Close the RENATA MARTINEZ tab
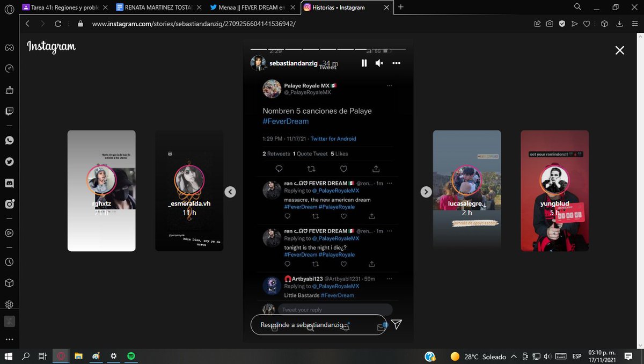Viewport: 644px width, 364px height. pyautogui.click(x=200, y=8)
